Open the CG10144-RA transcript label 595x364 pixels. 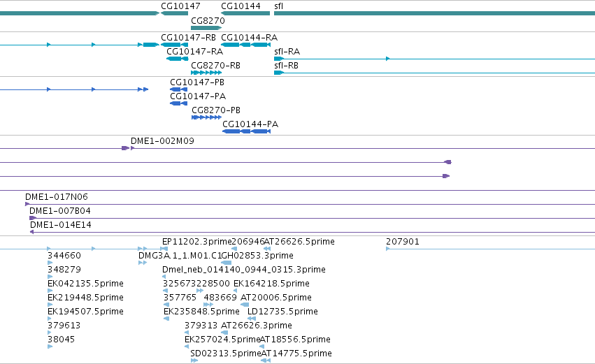(249, 38)
